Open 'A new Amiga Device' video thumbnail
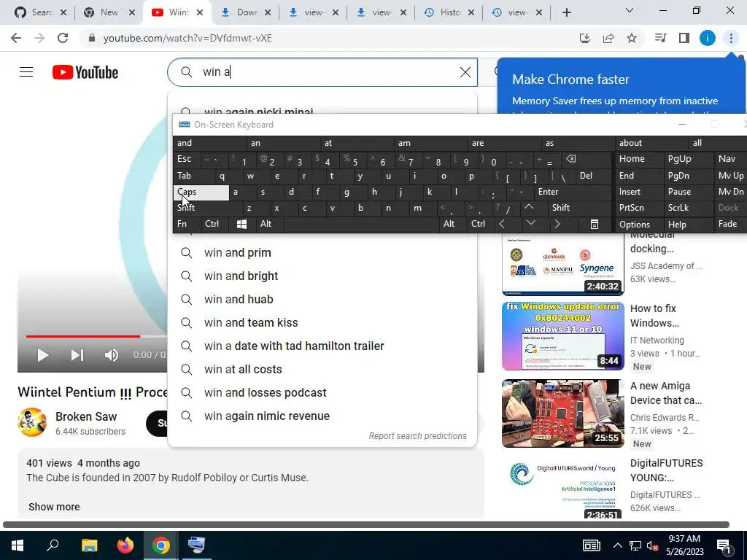Viewport: 747px width, 560px height. coord(562,413)
